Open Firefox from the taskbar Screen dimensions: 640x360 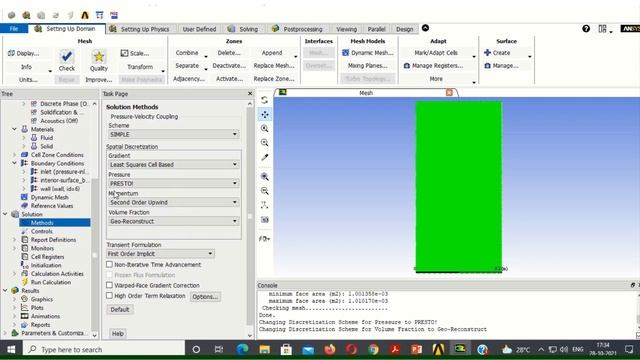[330, 349]
